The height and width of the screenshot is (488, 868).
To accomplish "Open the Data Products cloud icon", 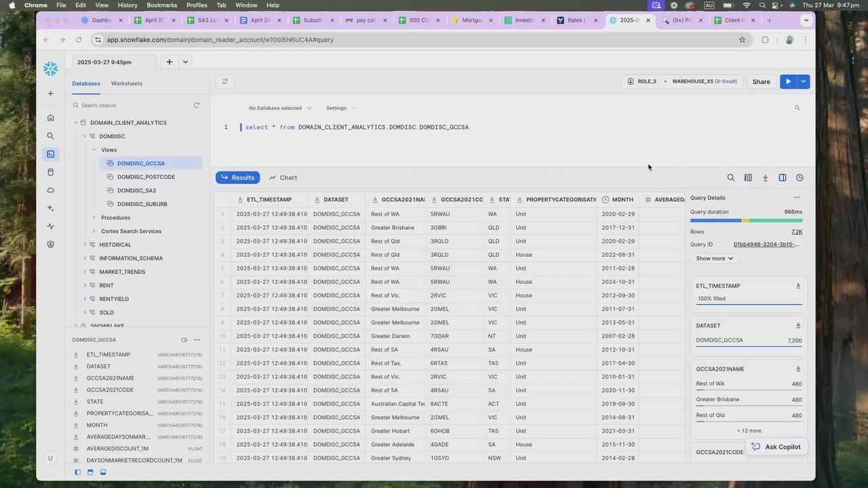I will [50, 190].
